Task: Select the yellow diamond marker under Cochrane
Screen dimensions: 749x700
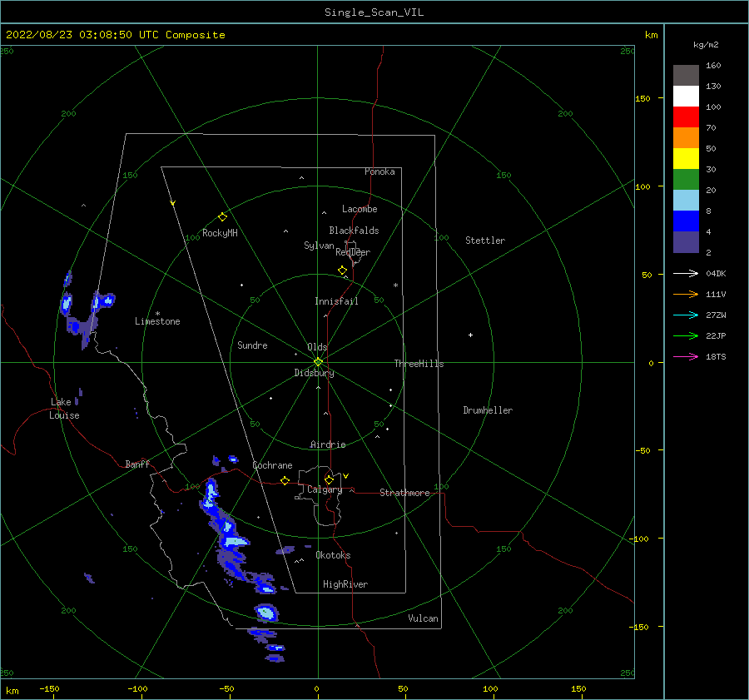Action: pyautogui.click(x=285, y=480)
